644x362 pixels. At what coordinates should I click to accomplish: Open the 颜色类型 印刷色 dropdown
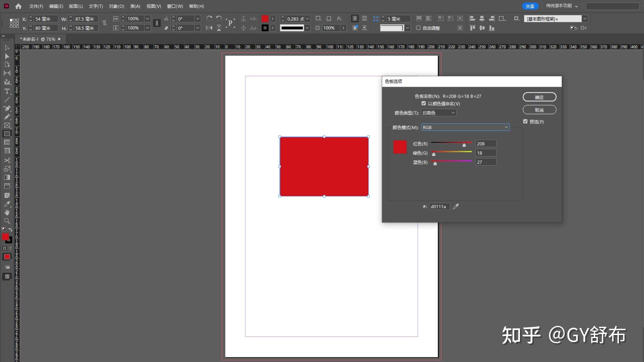coord(438,113)
